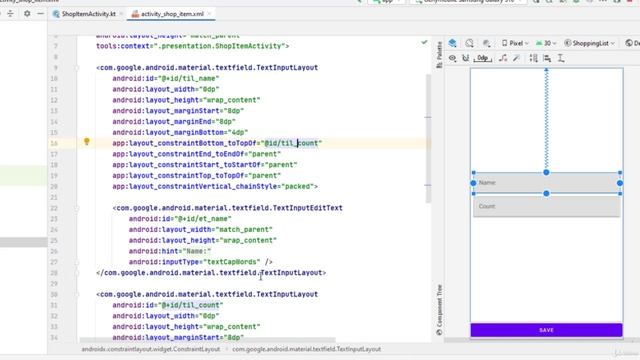Open the Pixel device dropdown
The width and height of the screenshot is (640, 360).
coord(515,43)
